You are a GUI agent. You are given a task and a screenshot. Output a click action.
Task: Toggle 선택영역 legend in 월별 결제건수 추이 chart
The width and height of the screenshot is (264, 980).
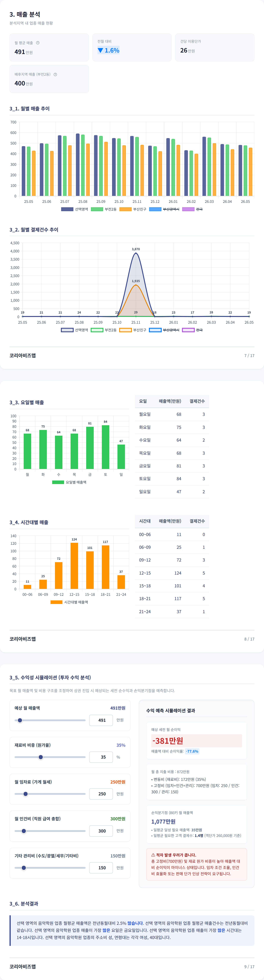tap(75, 330)
